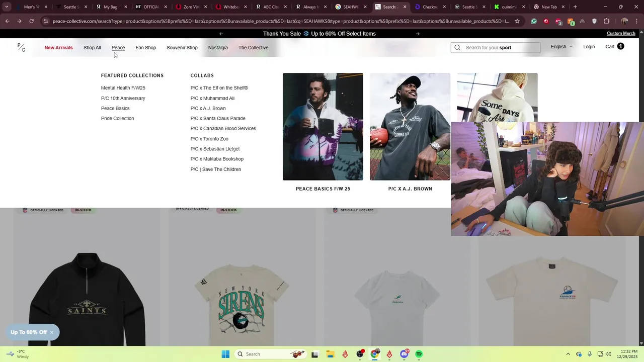Click the Peace menu item

118,48
